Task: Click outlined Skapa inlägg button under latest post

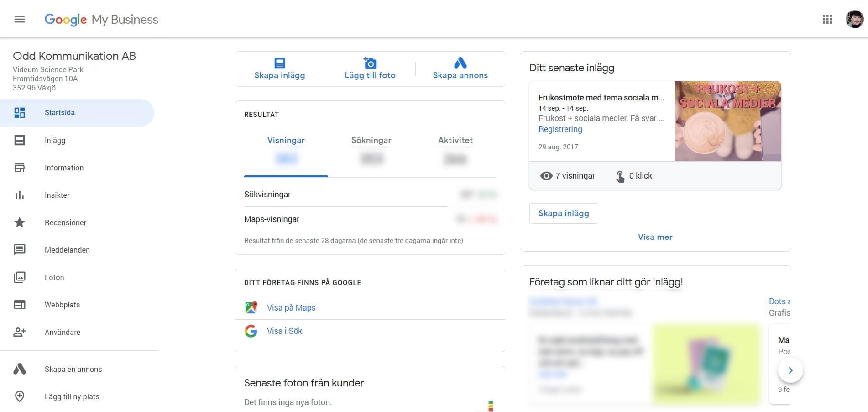Action: click(x=564, y=213)
